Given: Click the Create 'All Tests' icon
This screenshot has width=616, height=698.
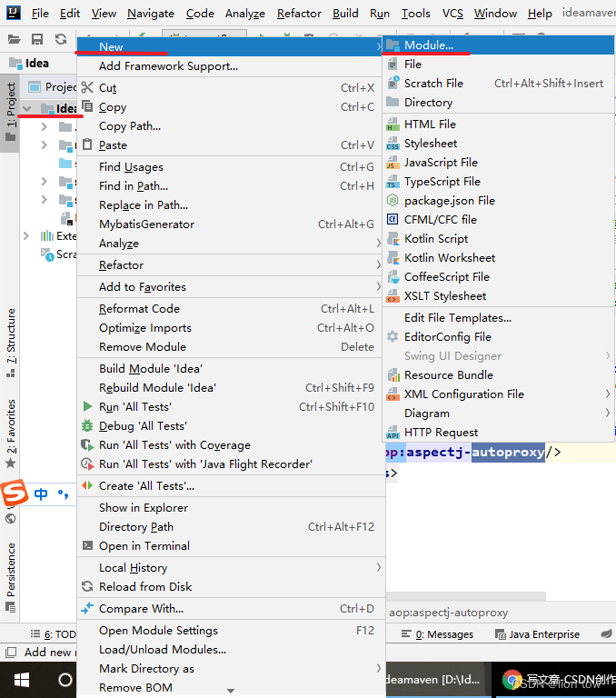Looking at the screenshot, I should tap(87, 485).
